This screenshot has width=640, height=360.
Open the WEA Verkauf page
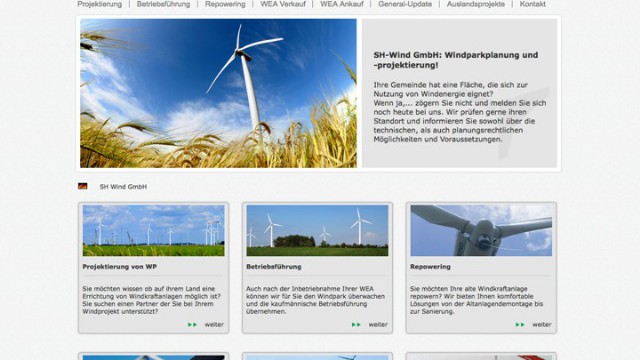point(283,4)
